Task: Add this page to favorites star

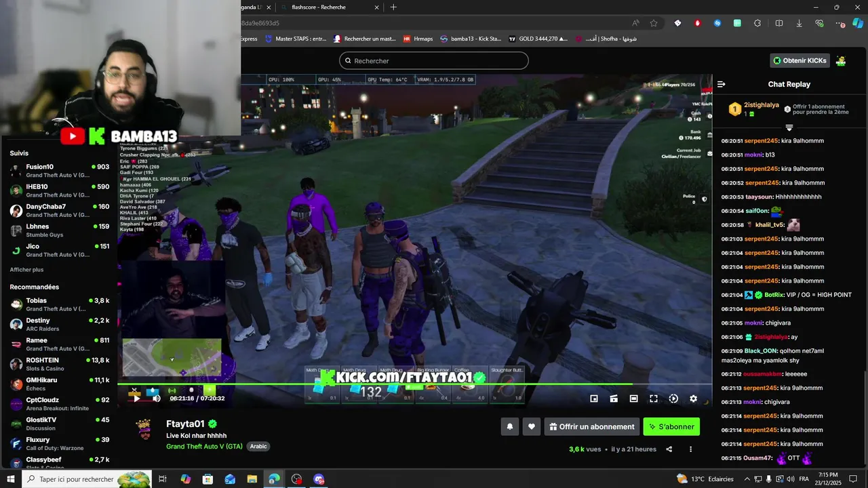Action: [x=654, y=23]
